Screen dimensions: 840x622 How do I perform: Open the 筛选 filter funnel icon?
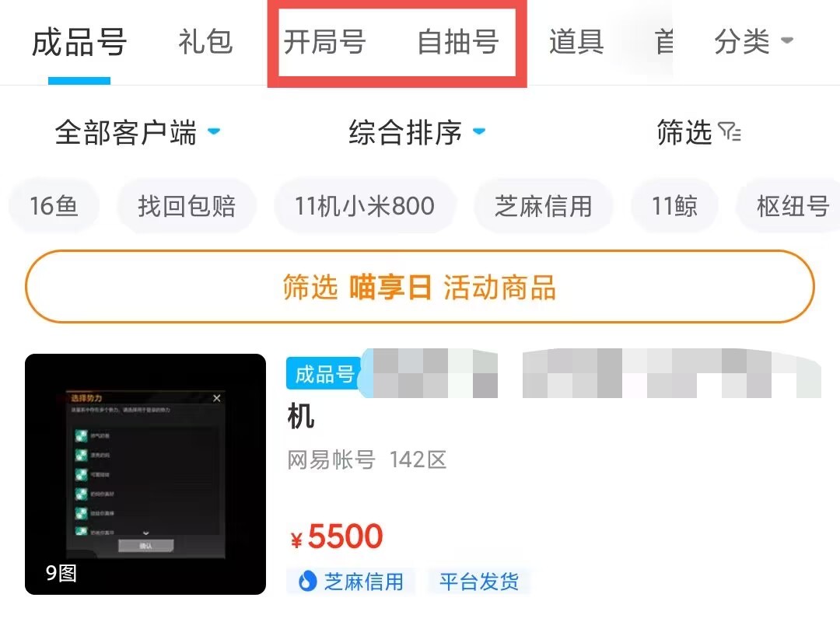click(x=729, y=131)
